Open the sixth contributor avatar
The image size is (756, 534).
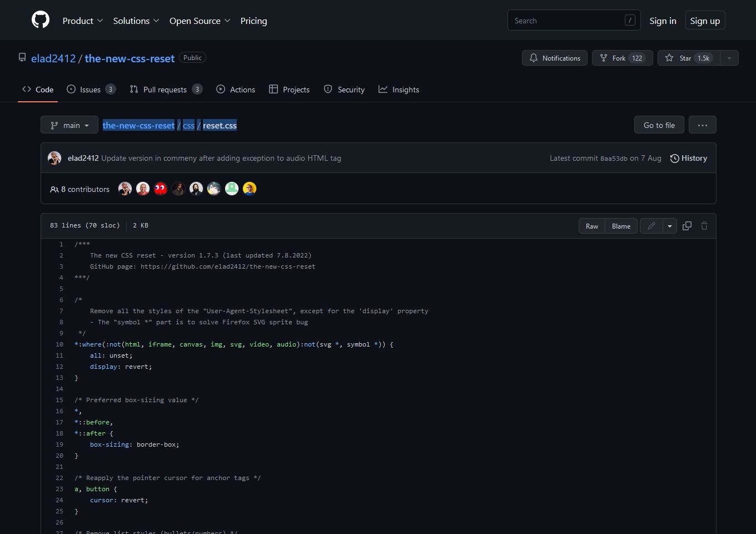[214, 189]
